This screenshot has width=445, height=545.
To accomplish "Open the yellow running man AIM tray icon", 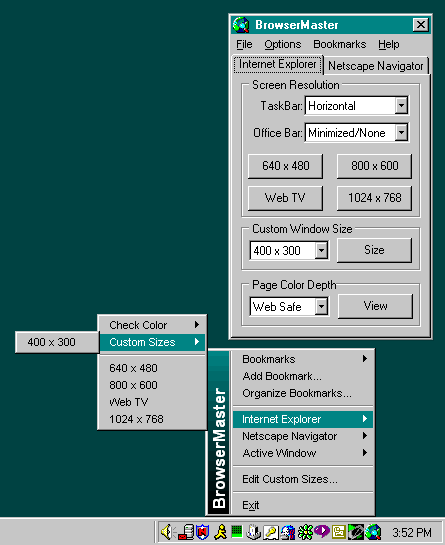I will point(220,532).
